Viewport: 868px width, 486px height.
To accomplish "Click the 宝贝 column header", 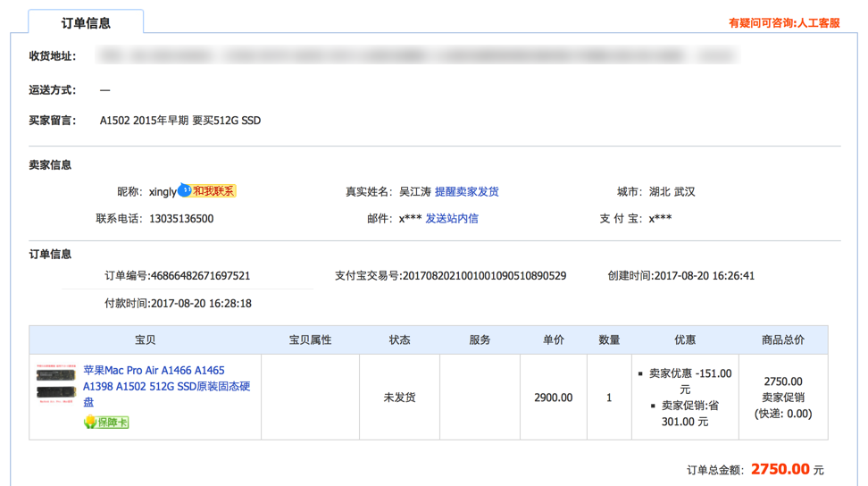I will click(145, 339).
